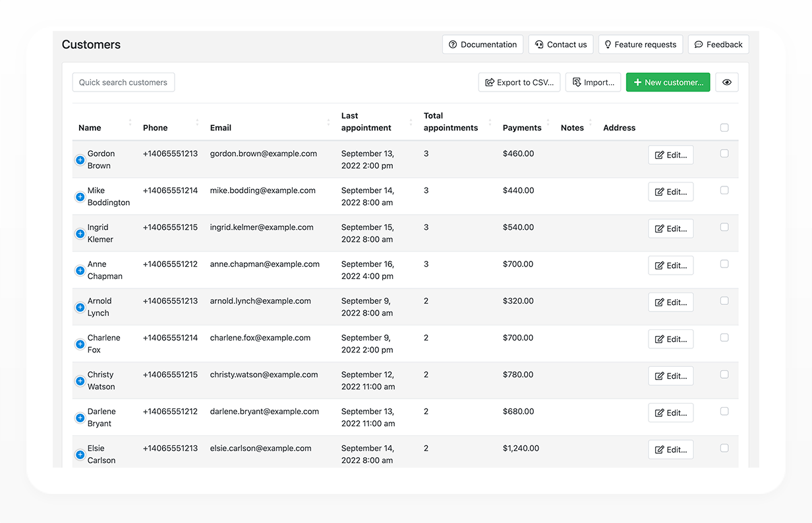The width and height of the screenshot is (812, 523).
Task: Click email ingrid.kelmer@example.com
Action: (262, 227)
